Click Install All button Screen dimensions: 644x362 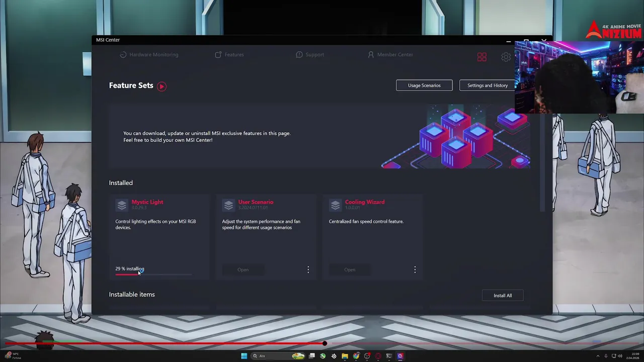(503, 296)
